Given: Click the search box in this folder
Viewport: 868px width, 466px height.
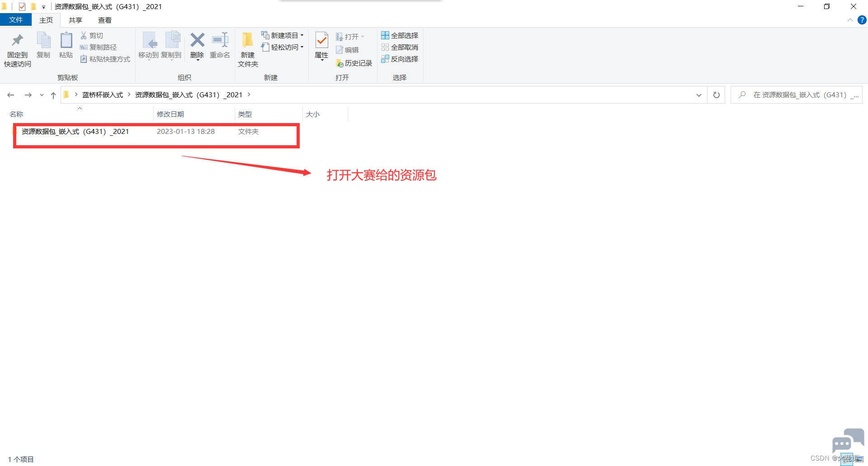Looking at the screenshot, I should (x=797, y=95).
